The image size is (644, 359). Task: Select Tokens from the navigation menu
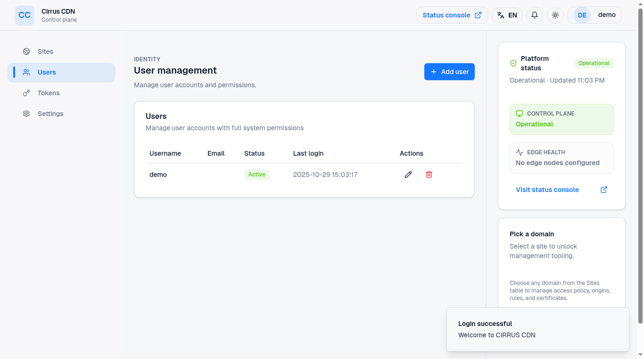pos(48,93)
